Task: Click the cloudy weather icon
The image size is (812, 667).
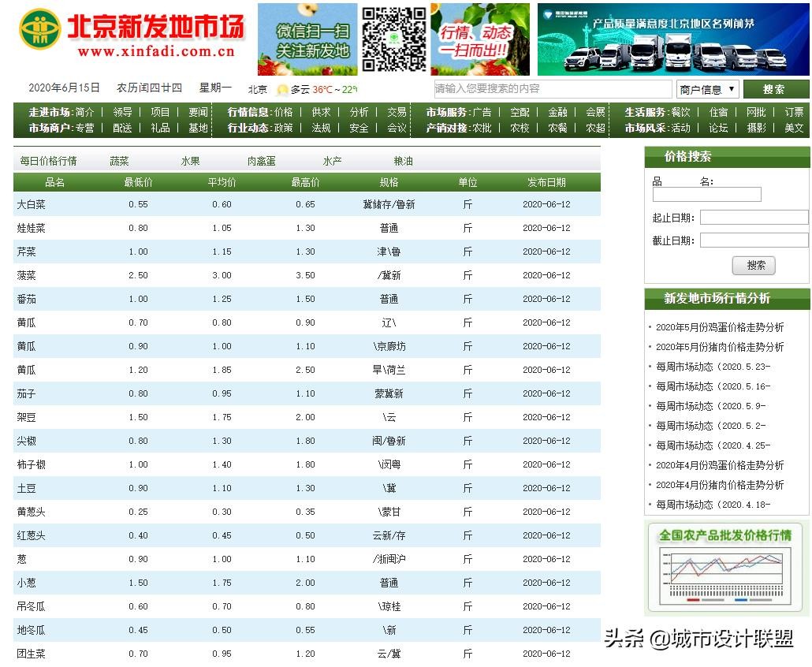Action: [x=282, y=90]
